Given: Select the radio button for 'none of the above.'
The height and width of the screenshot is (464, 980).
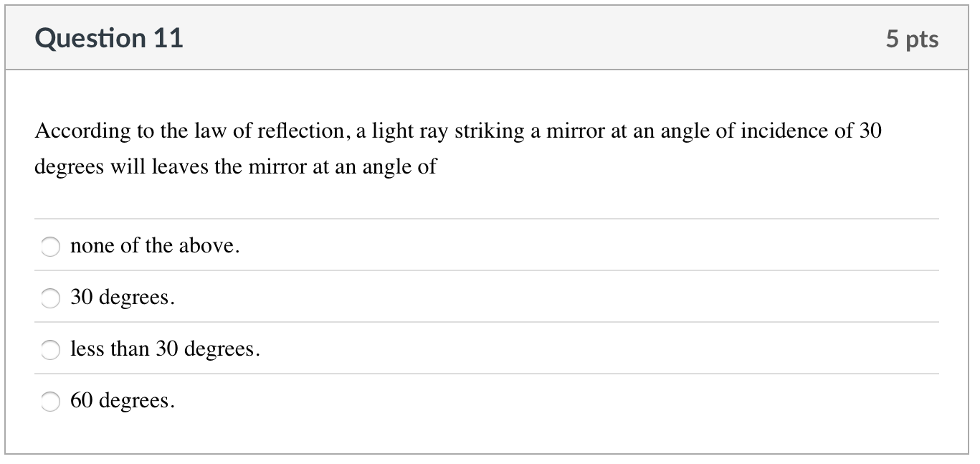Looking at the screenshot, I should point(50,247).
